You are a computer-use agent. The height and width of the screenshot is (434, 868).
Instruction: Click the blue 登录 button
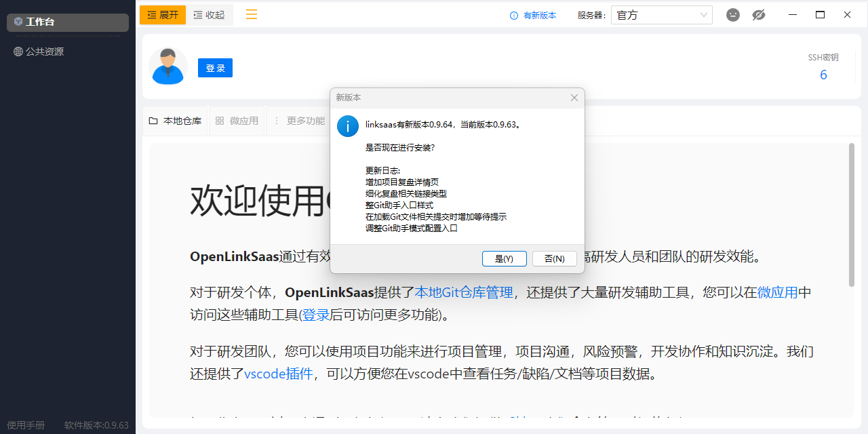tap(215, 68)
